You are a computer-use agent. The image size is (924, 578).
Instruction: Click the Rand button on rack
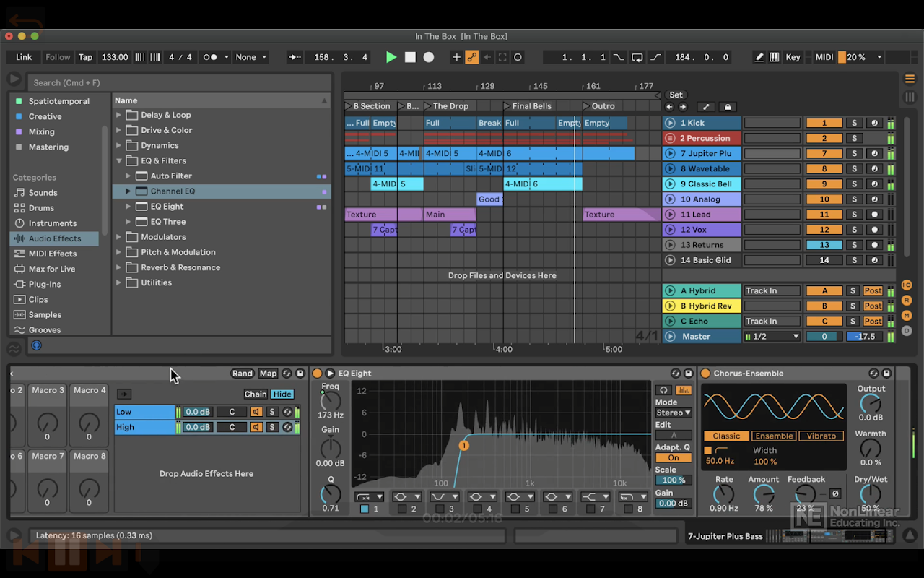243,374
